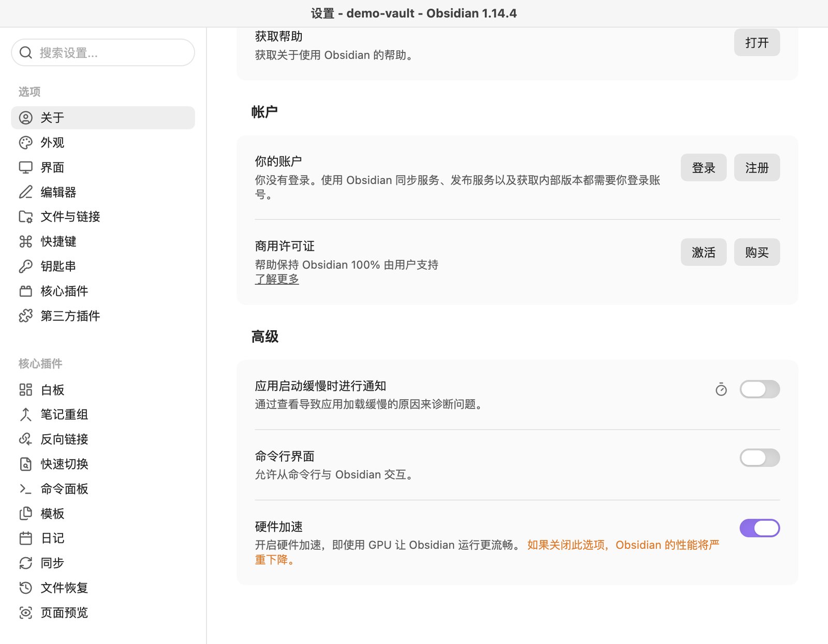This screenshot has width=828, height=644.
Task: Click the 页面预览 eye-scan icon
Action: [x=26, y=612]
